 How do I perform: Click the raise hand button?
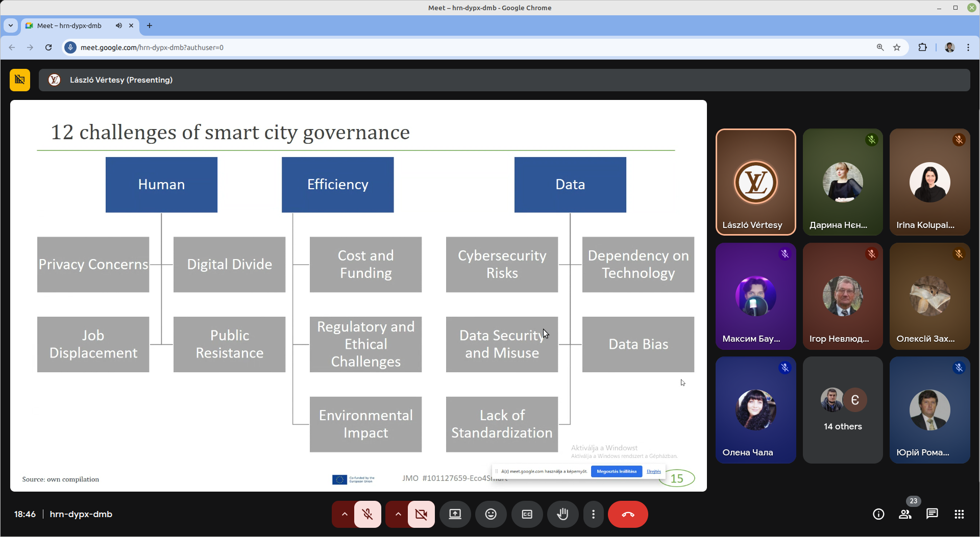tap(562, 514)
